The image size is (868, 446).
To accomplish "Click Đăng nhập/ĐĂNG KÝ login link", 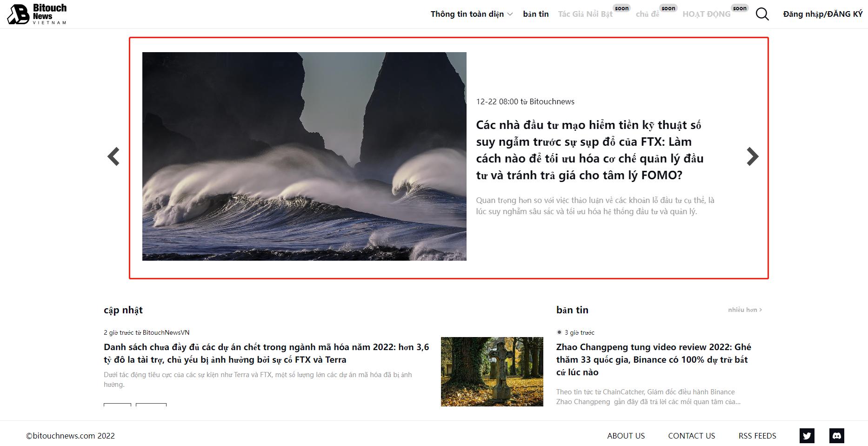I will click(822, 14).
